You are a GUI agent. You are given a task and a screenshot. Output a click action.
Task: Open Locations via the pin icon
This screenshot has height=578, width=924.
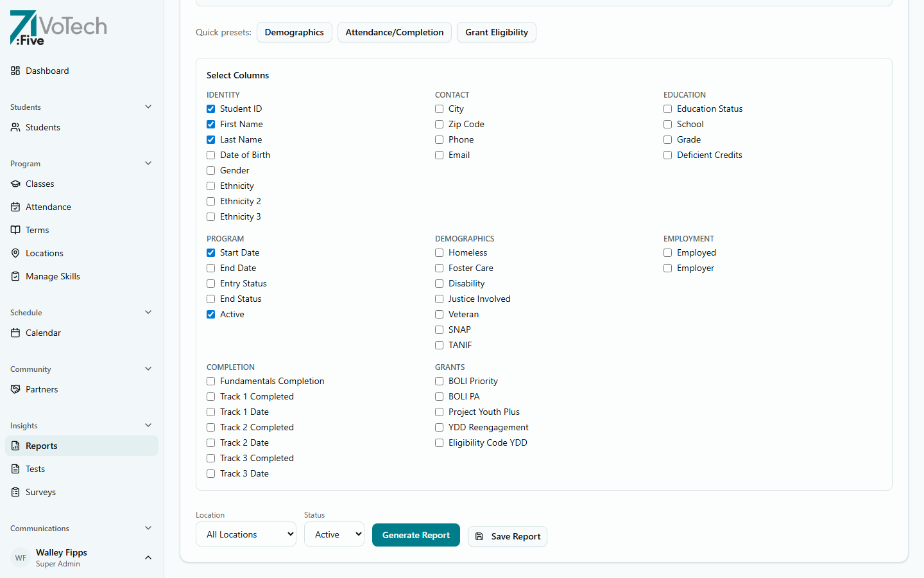point(15,253)
